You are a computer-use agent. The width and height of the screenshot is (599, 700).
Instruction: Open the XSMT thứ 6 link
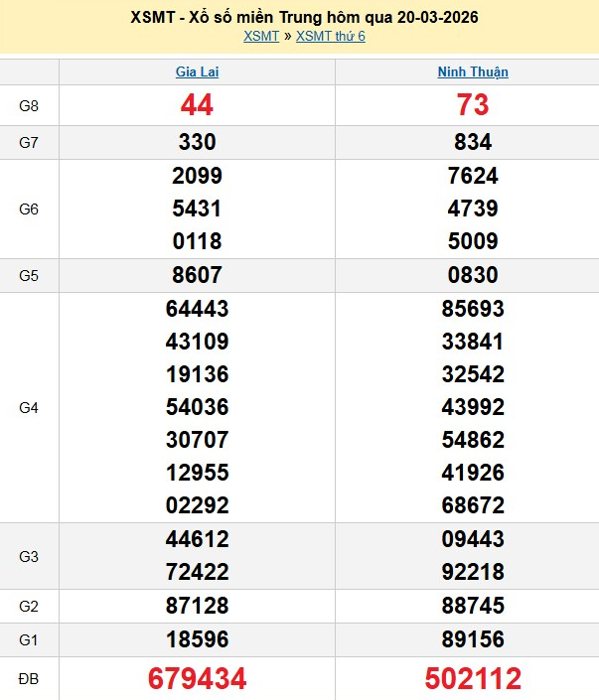pos(331,37)
